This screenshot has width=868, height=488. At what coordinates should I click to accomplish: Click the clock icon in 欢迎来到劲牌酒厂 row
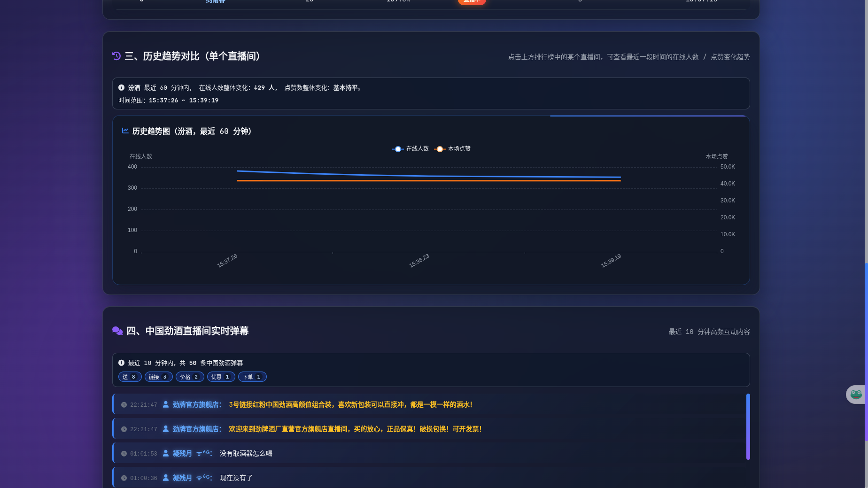(x=124, y=429)
